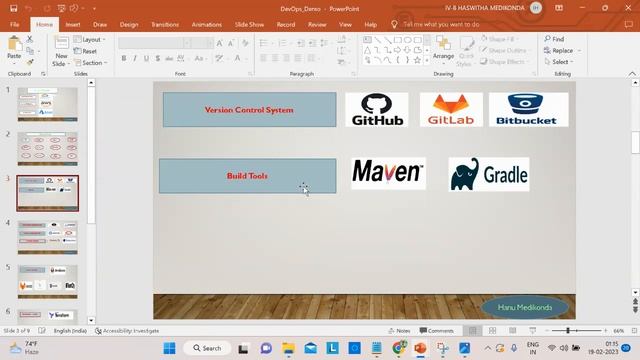Viewport: 640px width, 360px height.
Task: Click the Save icon in quick access toolbar
Action: point(13,8)
